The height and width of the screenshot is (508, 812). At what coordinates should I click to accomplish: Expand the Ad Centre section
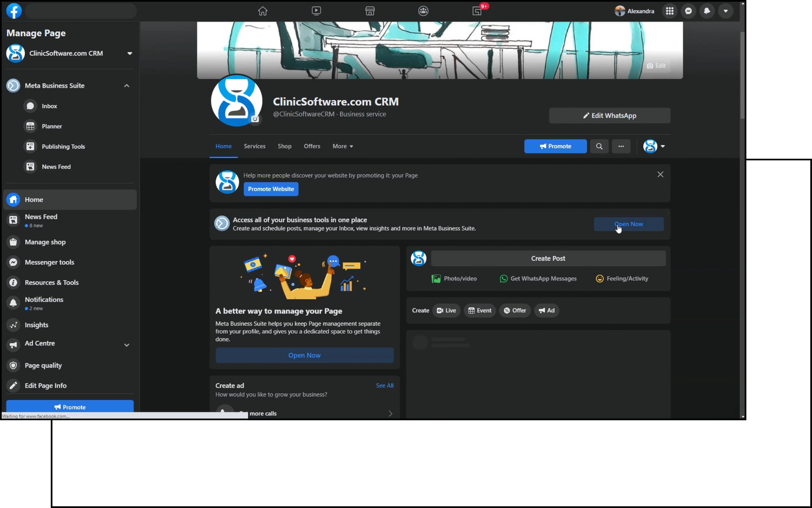[126, 345]
